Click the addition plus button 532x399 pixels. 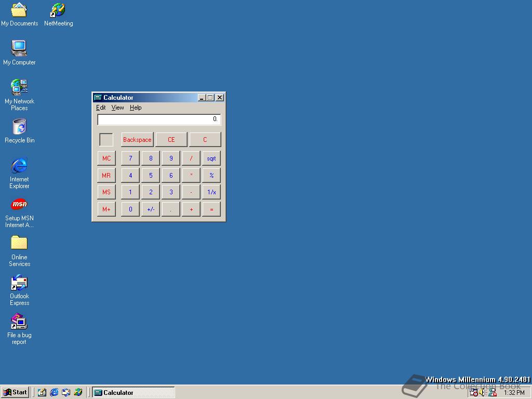[191, 209]
